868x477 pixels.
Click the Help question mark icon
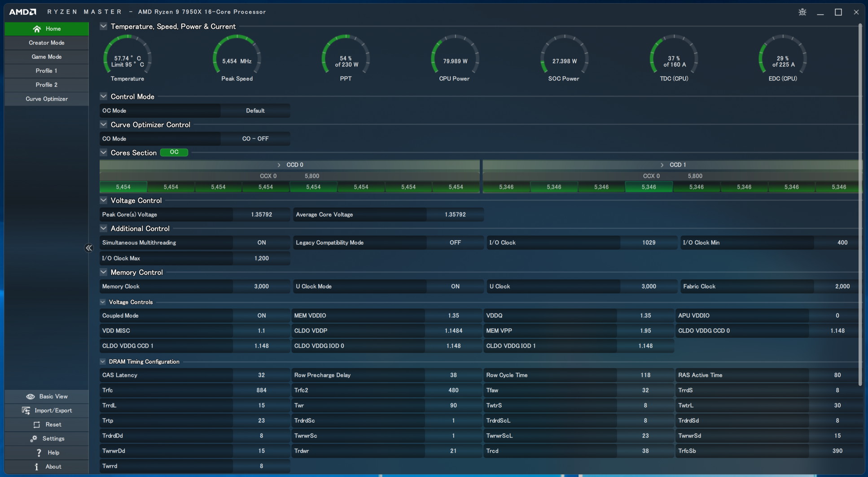tap(39, 453)
